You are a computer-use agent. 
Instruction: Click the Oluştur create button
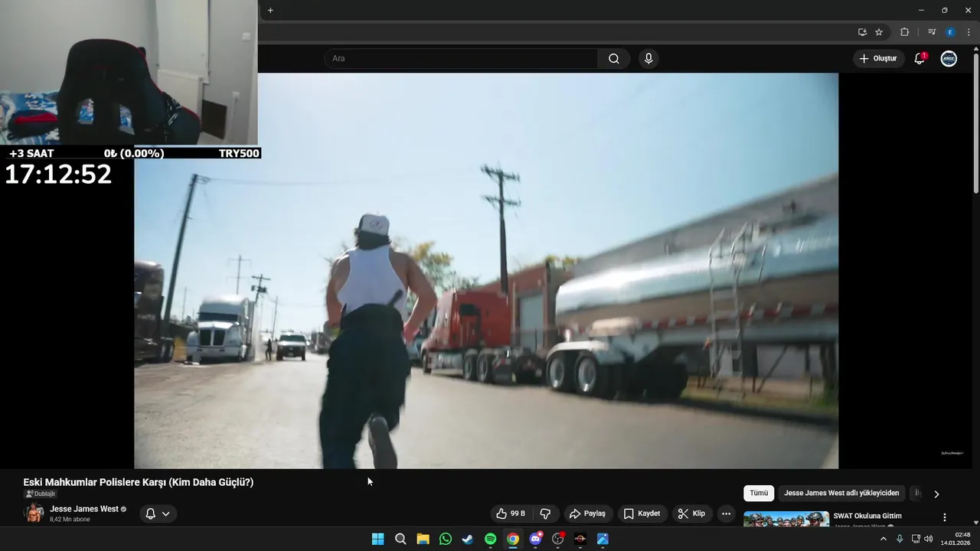[x=878, y=59]
